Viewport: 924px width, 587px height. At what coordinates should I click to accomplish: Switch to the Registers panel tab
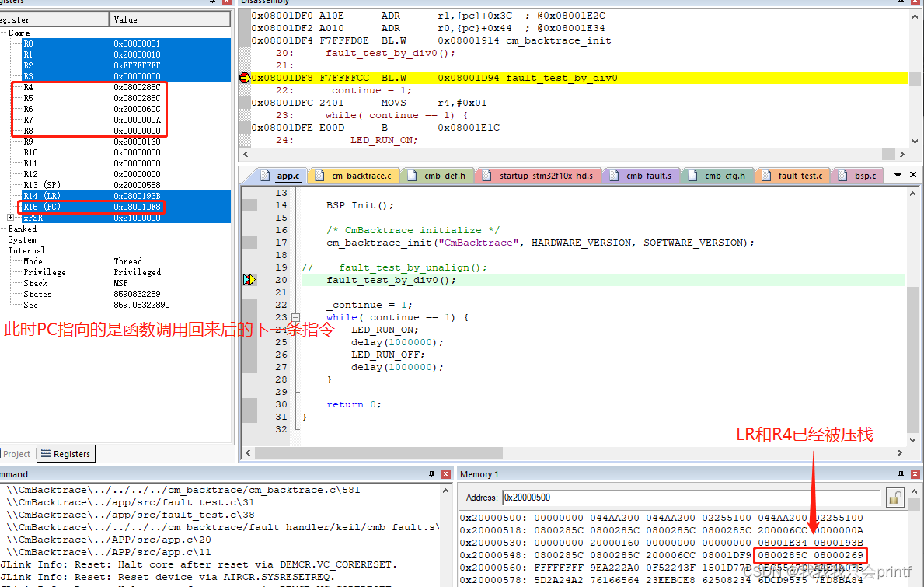click(65, 454)
